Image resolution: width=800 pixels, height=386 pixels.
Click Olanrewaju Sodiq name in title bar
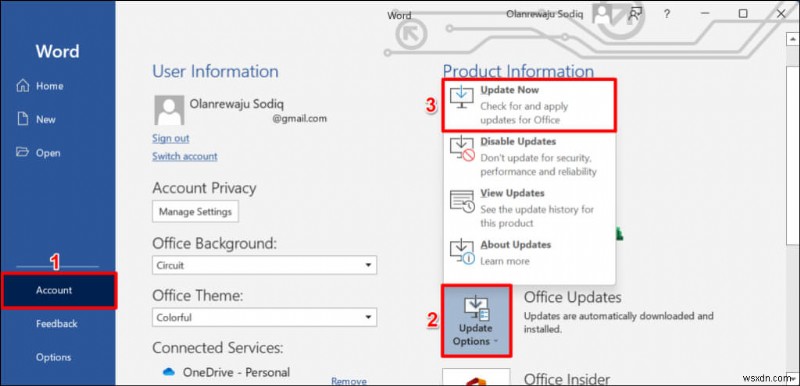tap(544, 14)
